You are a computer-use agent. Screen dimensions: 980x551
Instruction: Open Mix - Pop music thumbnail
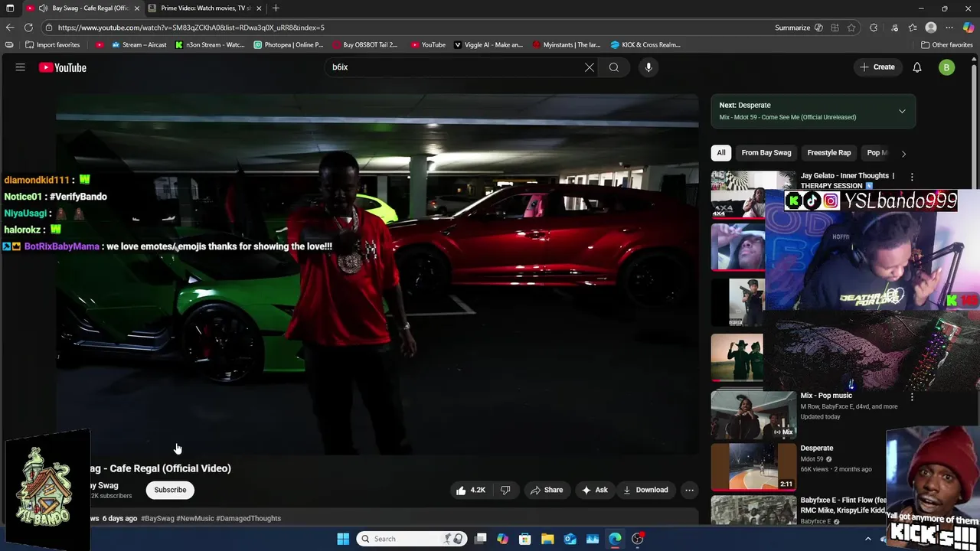[753, 415]
